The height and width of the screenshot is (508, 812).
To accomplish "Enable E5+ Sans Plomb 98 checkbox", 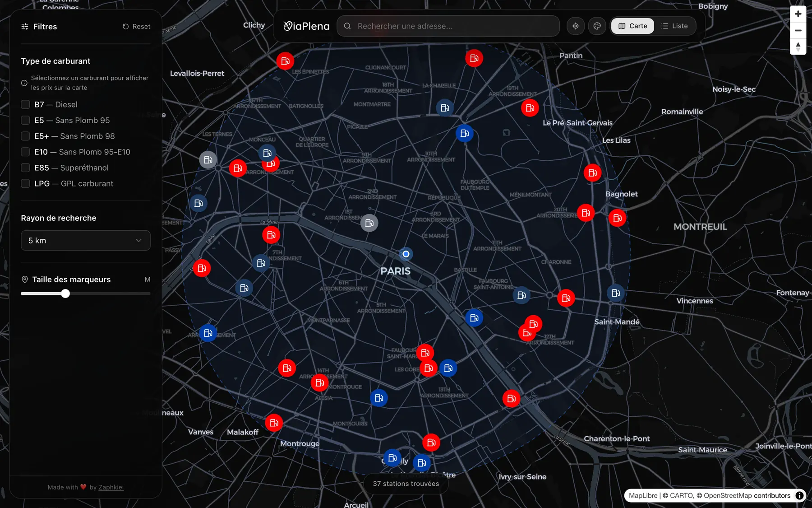I will click(x=26, y=136).
